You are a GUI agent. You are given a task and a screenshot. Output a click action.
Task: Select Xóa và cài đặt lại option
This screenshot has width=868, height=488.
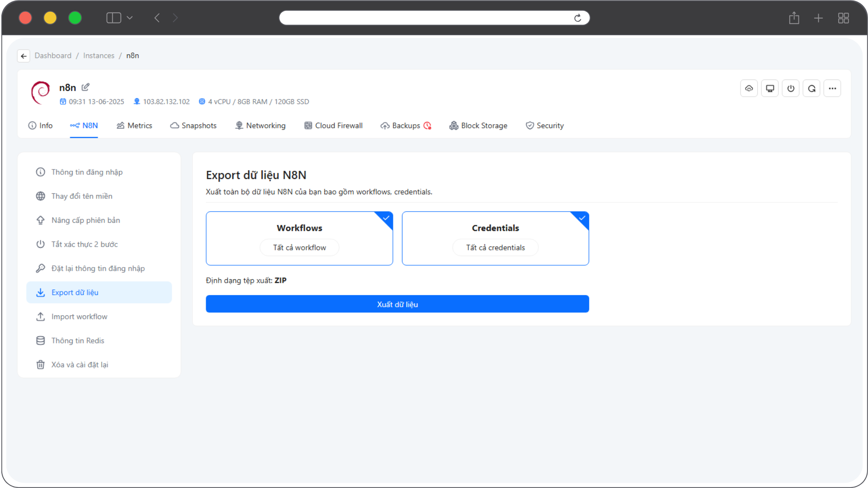click(x=99, y=365)
